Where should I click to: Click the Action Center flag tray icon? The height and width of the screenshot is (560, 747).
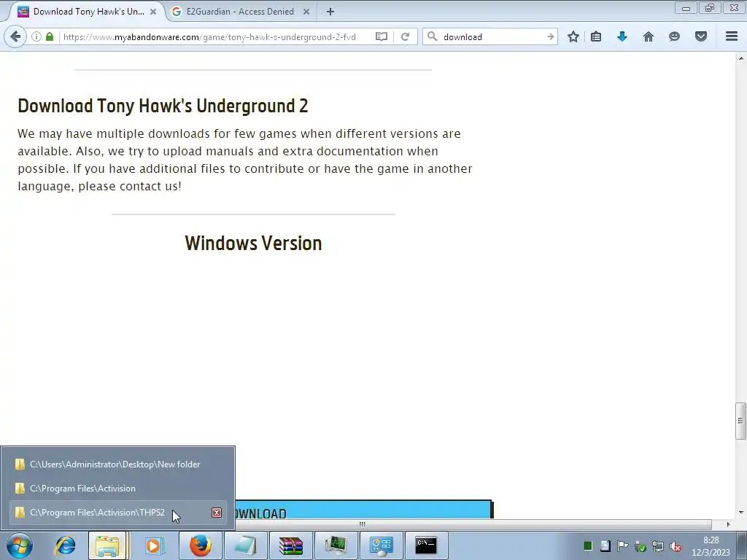click(x=622, y=546)
